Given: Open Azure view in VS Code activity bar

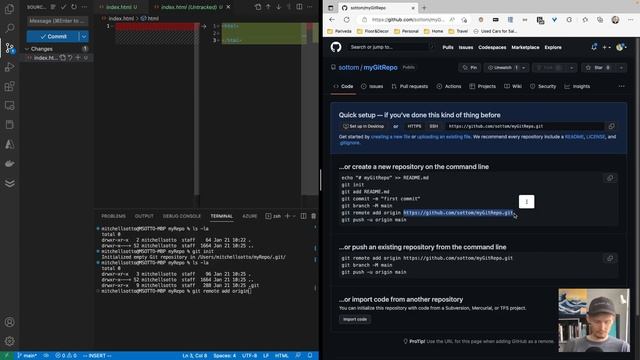Looking at the screenshot, I should click(9, 144).
